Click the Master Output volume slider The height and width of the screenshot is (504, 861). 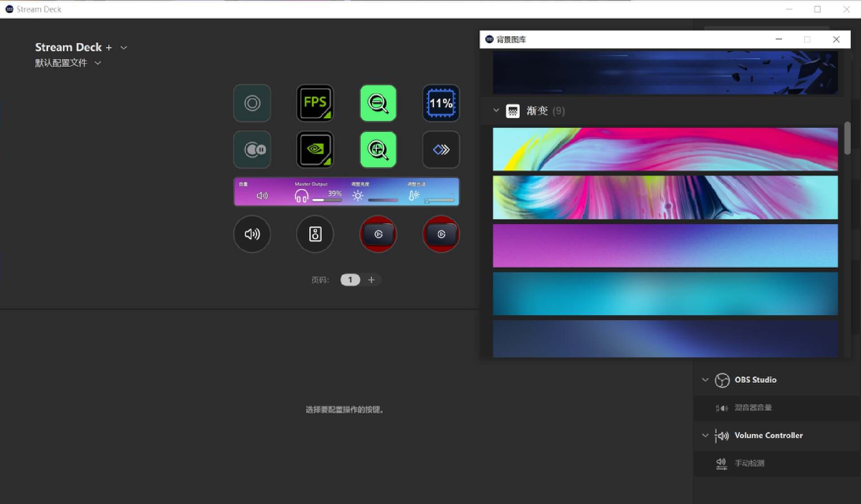[327, 200]
